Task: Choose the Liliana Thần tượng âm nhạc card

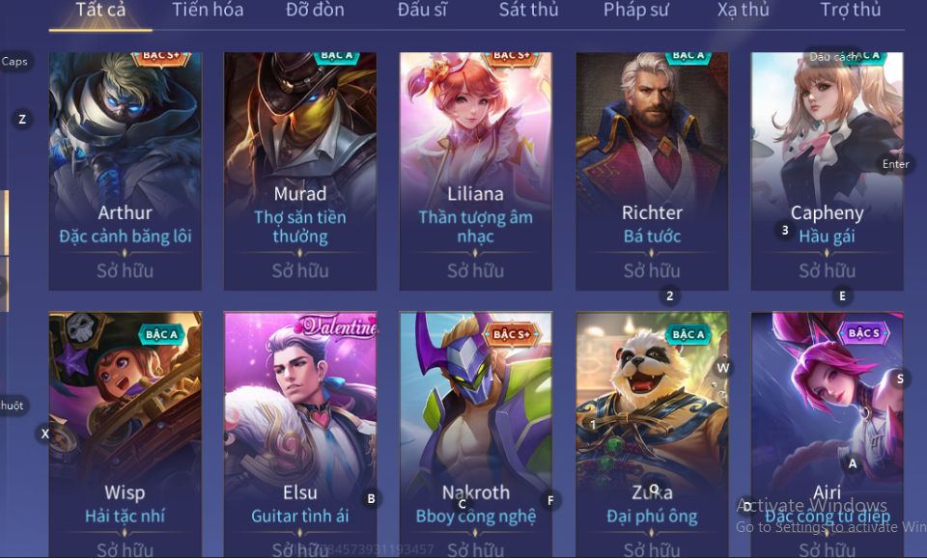Action: point(476,171)
